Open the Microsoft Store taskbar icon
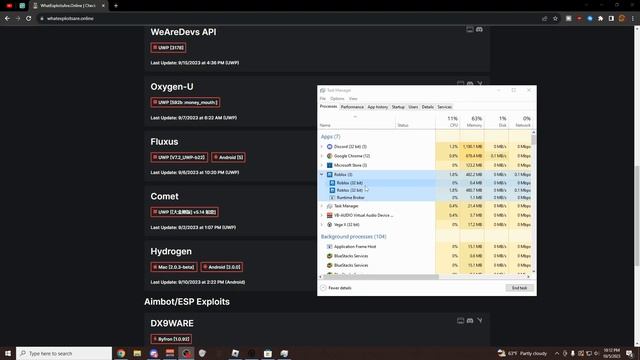The height and width of the screenshot is (360, 640). click(x=268, y=353)
